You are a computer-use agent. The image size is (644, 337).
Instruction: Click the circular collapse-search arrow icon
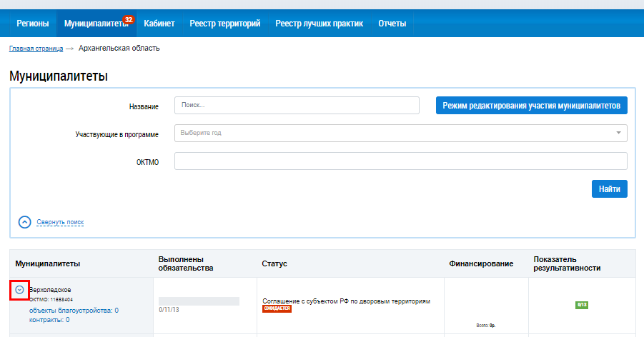24,222
